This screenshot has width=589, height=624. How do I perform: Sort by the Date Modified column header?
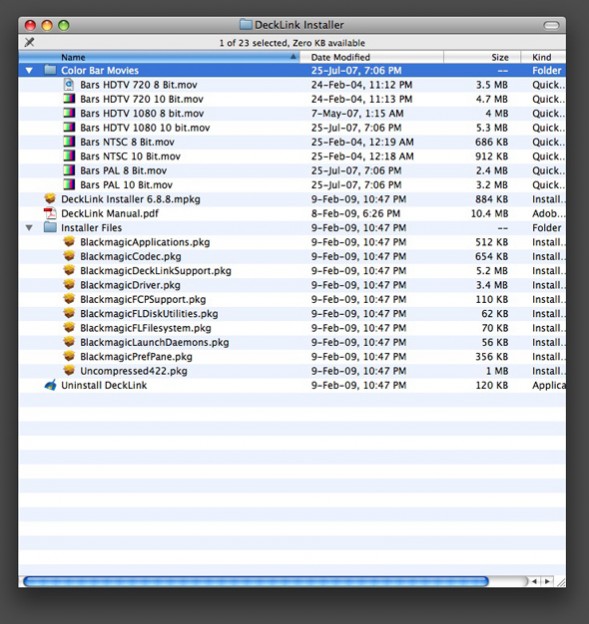click(371, 57)
